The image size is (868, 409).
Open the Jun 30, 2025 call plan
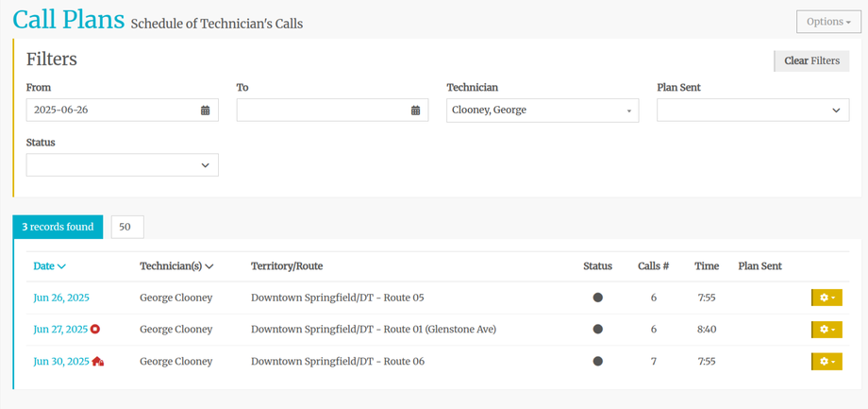pyautogui.click(x=61, y=362)
